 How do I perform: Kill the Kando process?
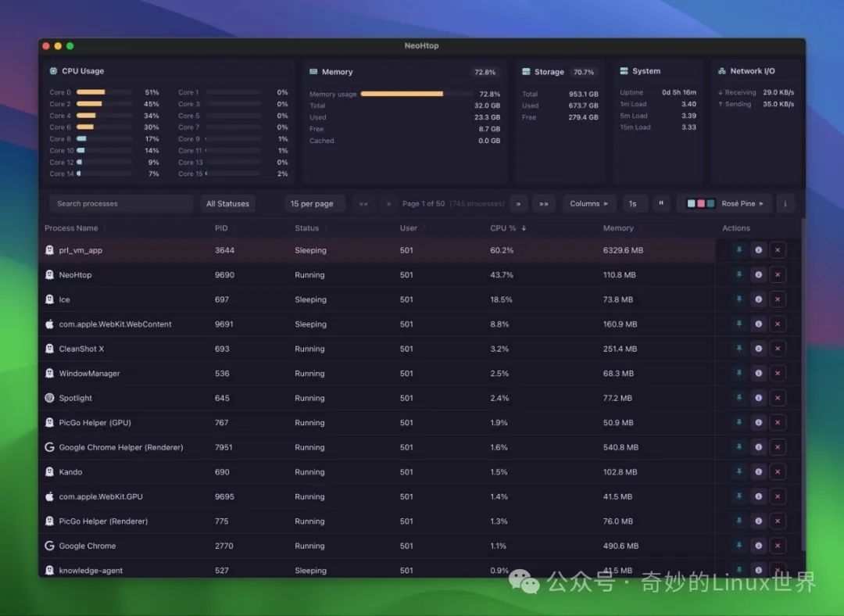coord(778,472)
